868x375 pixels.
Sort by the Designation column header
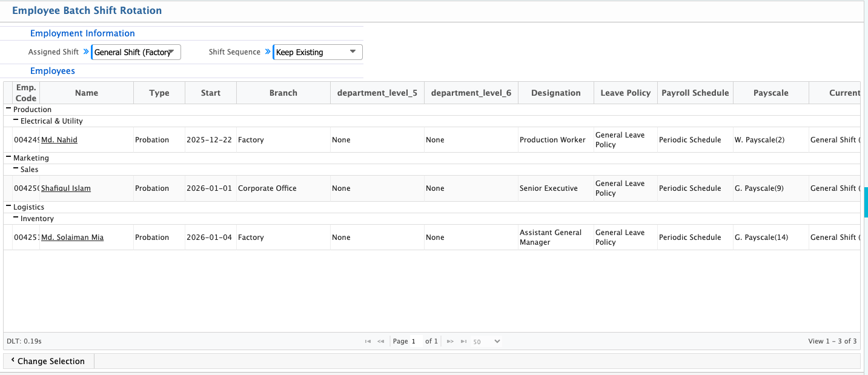click(556, 93)
